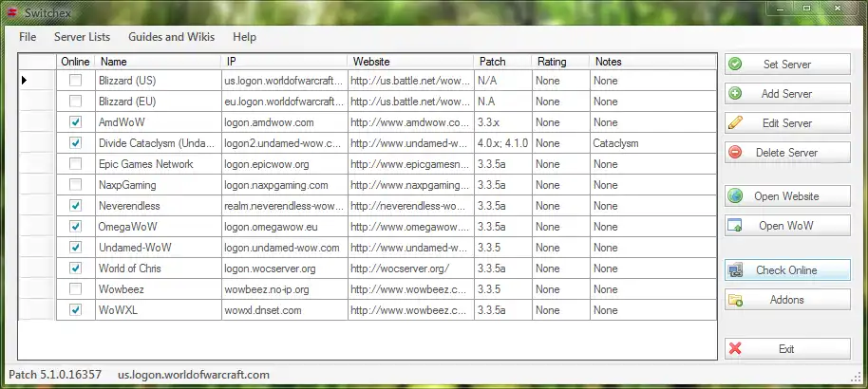Screen dimensions: 868x389
Task: Sort by the Online column header
Action: [75, 62]
